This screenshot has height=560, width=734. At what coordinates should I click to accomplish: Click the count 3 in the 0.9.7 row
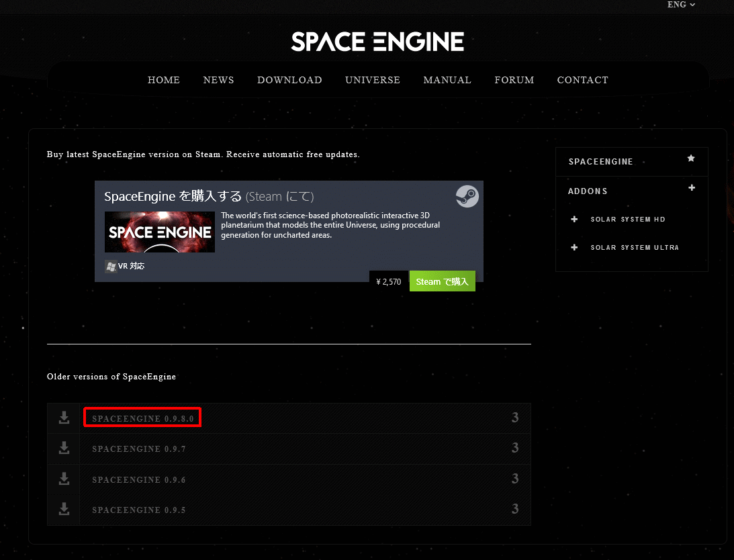(515, 448)
